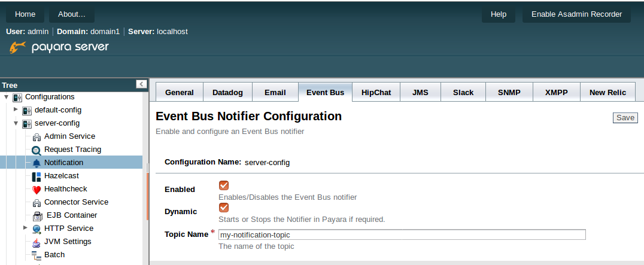Image resolution: width=644 pixels, height=265 pixels.
Task: Enable Asadmin Recorder
Action: click(x=576, y=14)
